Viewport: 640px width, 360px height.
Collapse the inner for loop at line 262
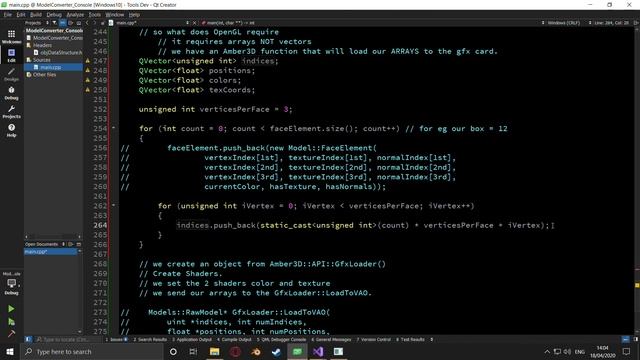[113, 205]
